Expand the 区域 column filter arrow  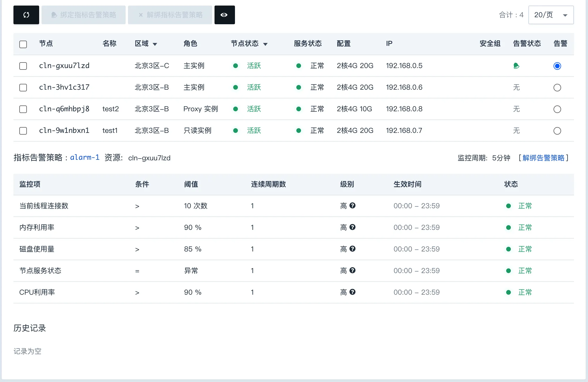click(x=155, y=44)
